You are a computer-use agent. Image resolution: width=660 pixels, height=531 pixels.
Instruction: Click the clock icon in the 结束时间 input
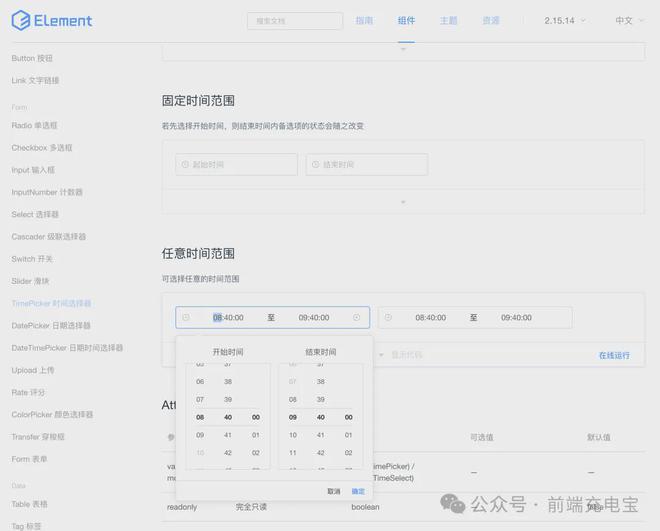pos(316,165)
